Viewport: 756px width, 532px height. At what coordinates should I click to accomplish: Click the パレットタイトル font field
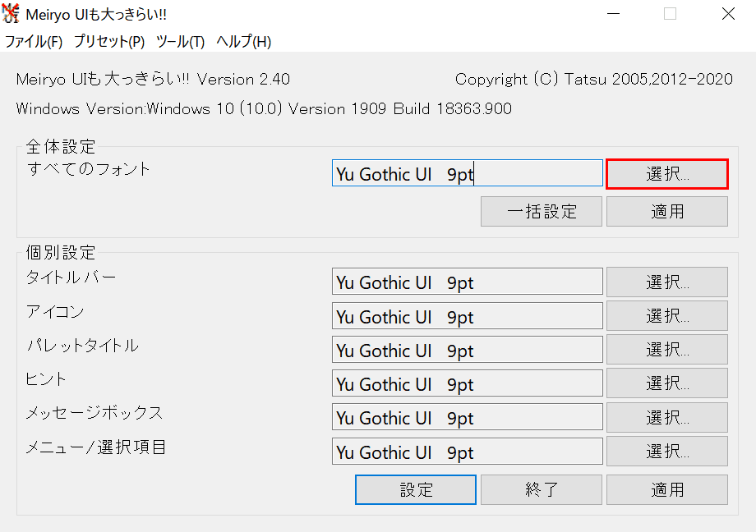click(x=468, y=350)
